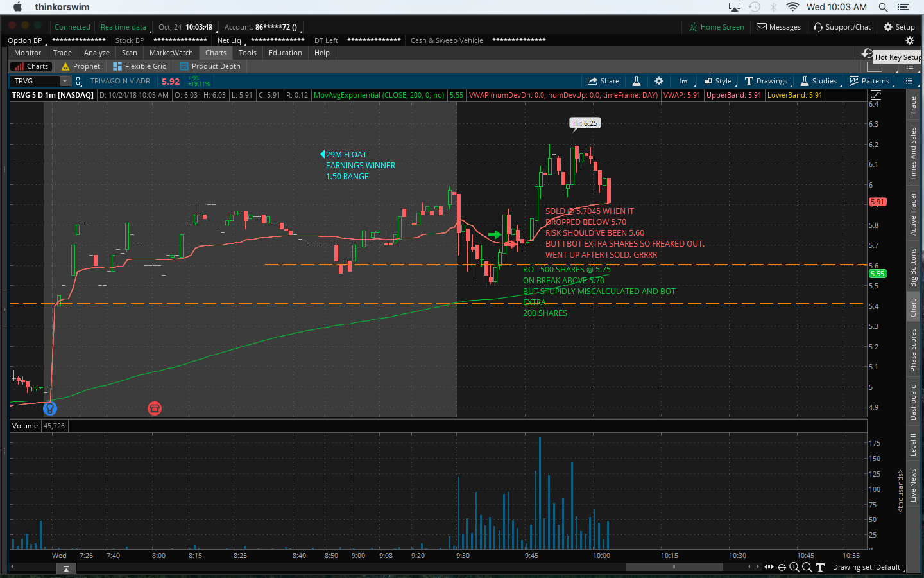Open the Live News sidebar panel
This screenshot has width=924, height=578.
(913, 485)
